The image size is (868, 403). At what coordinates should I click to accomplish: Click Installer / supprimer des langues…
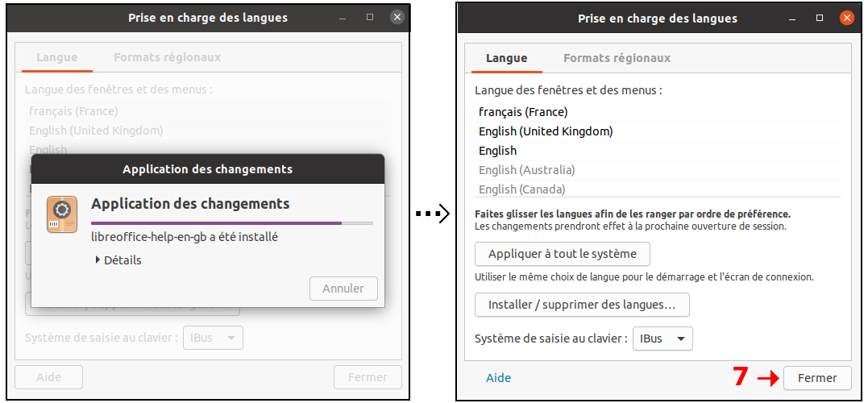click(582, 305)
